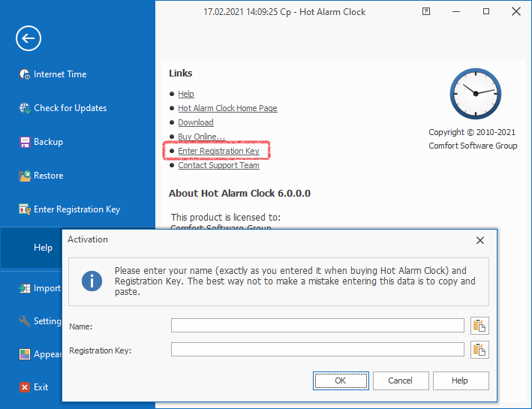Click the Enter Registration Key sidebar icon
Image resolution: width=532 pixels, height=409 pixels.
[25, 209]
